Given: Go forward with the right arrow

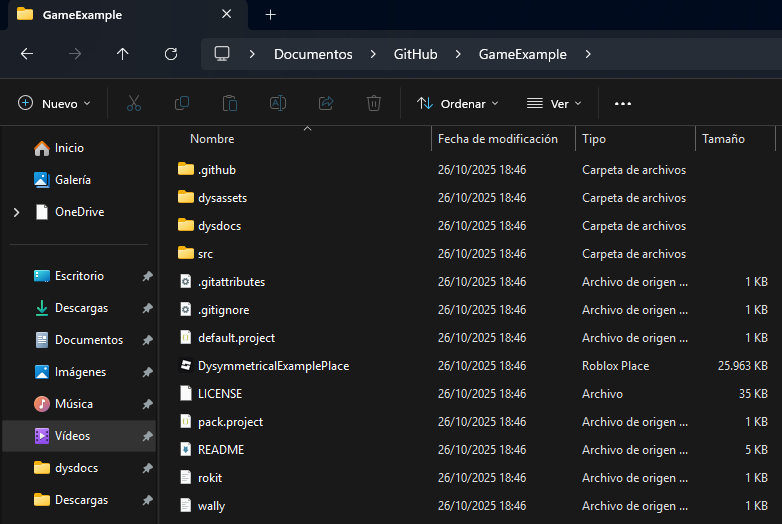Looking at the screenshot, I should click(75, 54).
